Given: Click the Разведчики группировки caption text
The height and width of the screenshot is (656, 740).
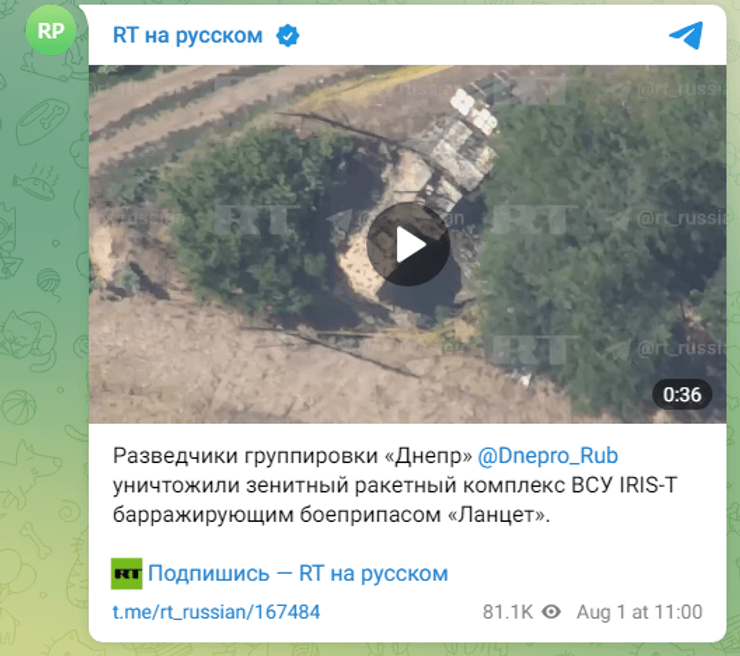Looking at the screenshot, I should point(245,456).
